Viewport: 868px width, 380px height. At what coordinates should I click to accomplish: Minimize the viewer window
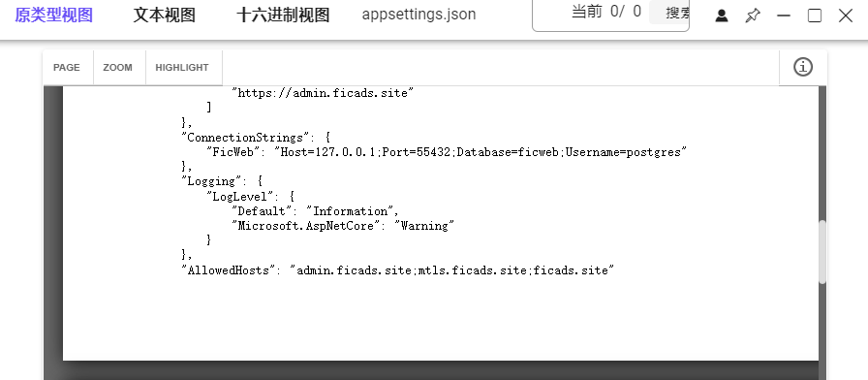(784, 16)
